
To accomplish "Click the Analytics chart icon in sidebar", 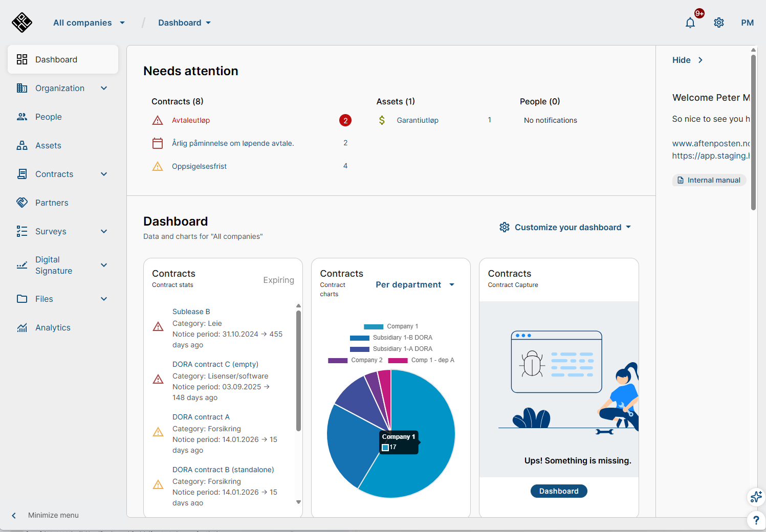I will click(x=22, y=328).
